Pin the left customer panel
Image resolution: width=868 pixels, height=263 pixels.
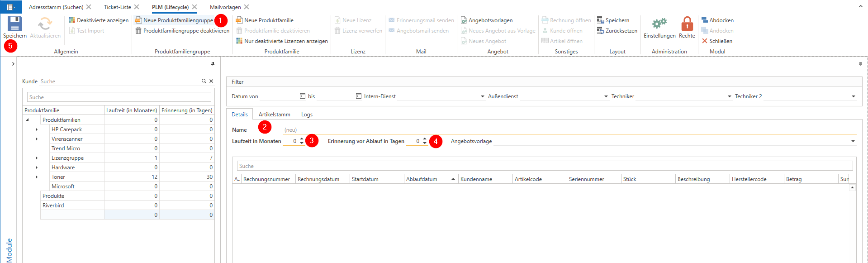[x=213, y=64]
